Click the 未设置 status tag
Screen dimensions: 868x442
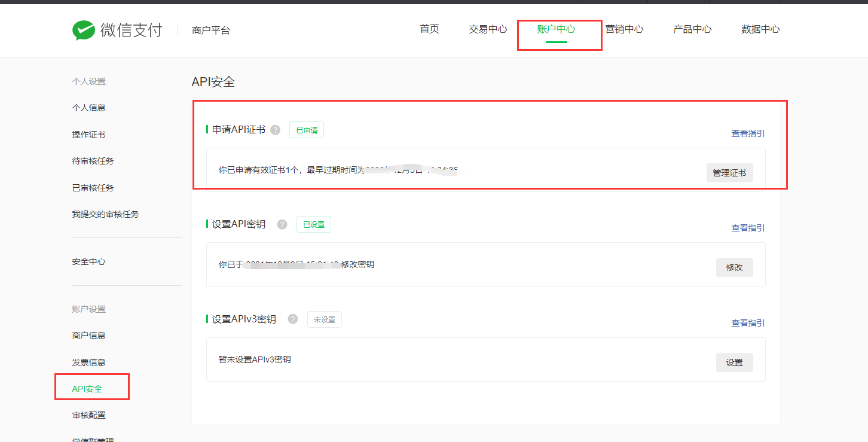coord(325,319)
